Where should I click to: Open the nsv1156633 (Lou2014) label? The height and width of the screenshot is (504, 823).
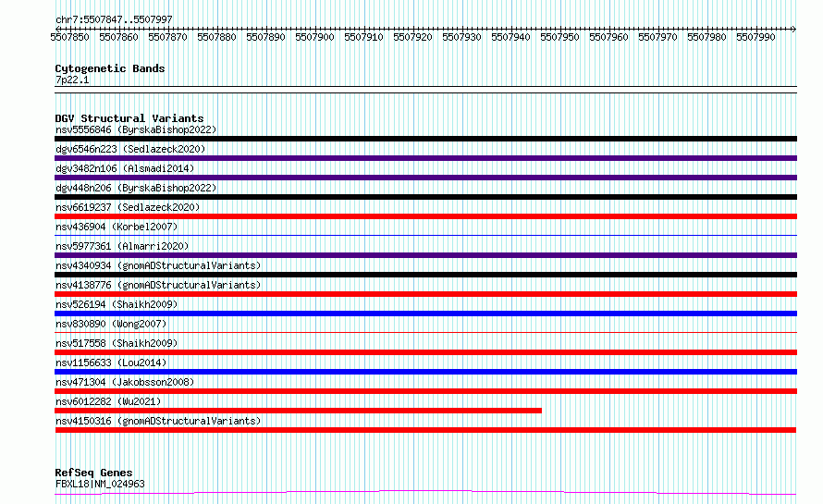click(x=111, y=363)
